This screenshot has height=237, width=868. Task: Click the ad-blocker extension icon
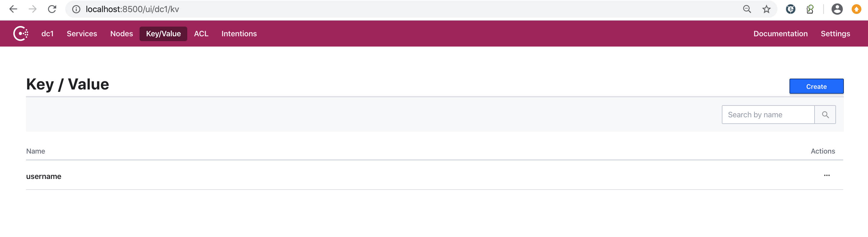click(x=790, y=9)
